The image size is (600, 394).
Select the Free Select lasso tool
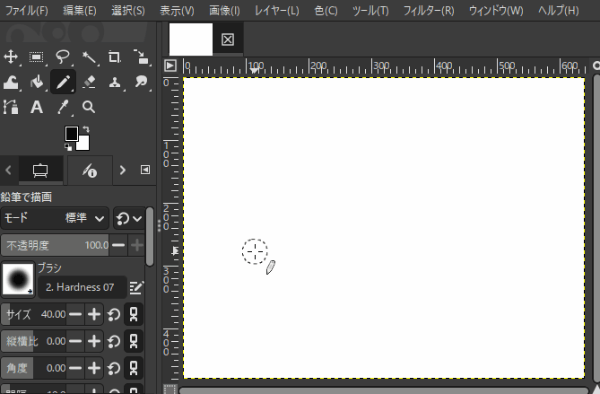[62, 57]
